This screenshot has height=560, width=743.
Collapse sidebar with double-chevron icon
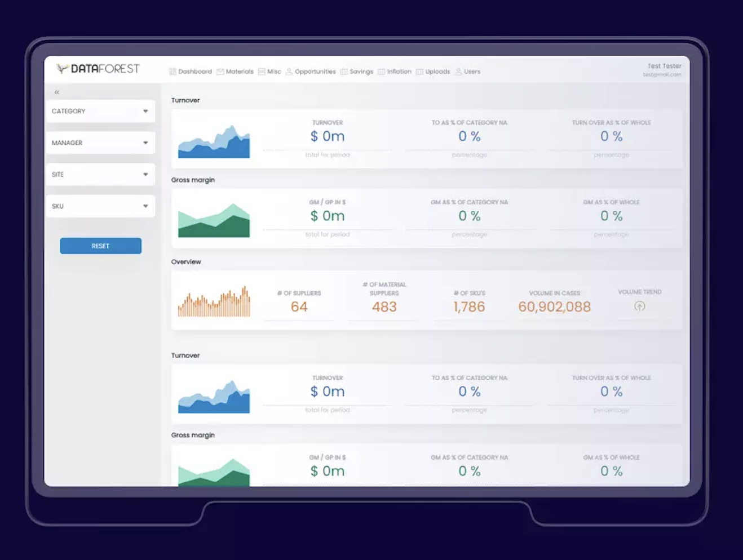(57, 92)
